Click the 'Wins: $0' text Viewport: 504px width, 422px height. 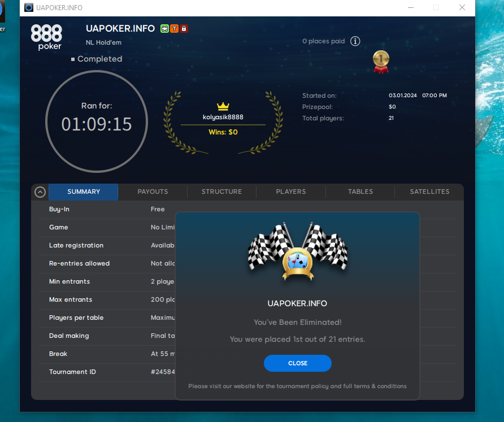223,132
